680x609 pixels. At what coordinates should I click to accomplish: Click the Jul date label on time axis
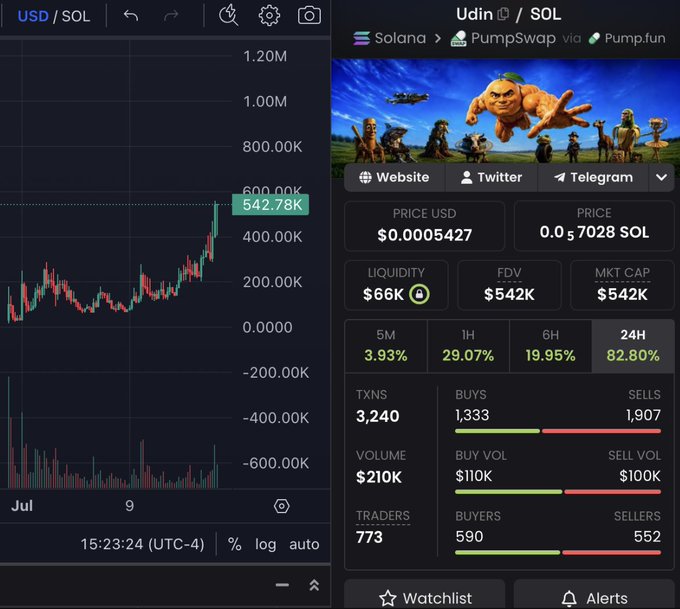click(22, 506)
